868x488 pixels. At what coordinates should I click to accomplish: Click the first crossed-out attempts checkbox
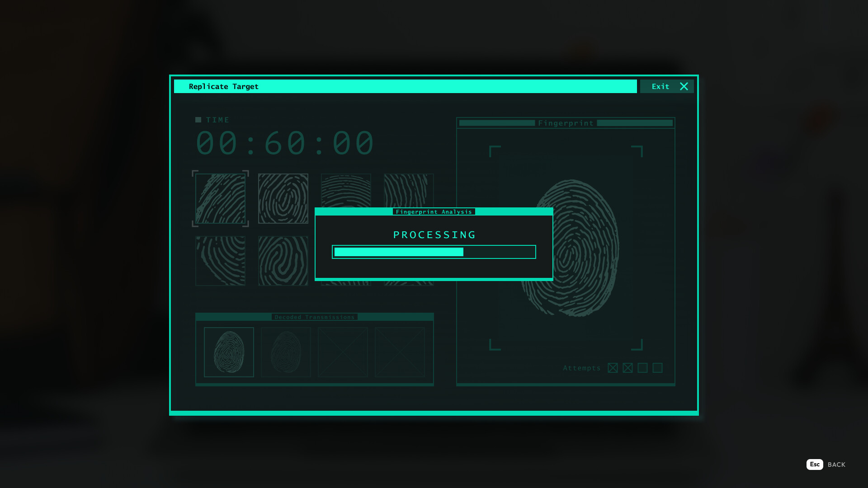pyautogui.click(x=613, y=368)
